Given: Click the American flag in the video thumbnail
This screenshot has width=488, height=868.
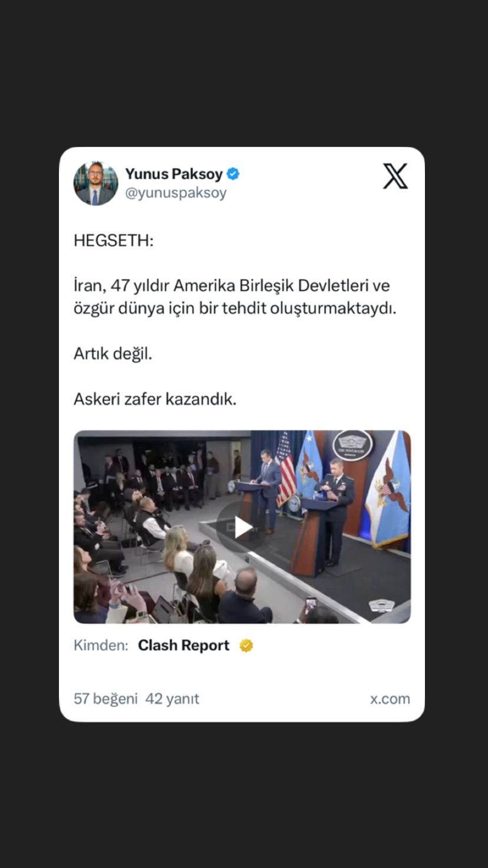Looking at the screenshot, I should (286, 469).
